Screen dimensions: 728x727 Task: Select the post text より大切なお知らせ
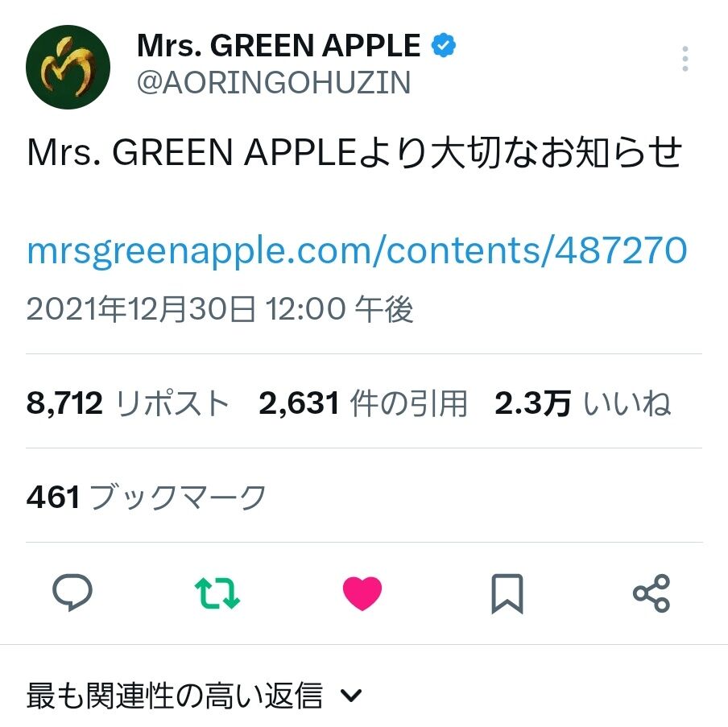point(521,152)
